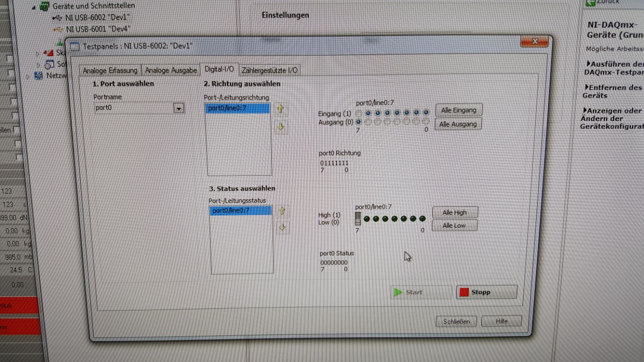Click the line 0 status LED indicator
This screenshot has width=644, height=362.
[422, 219]
